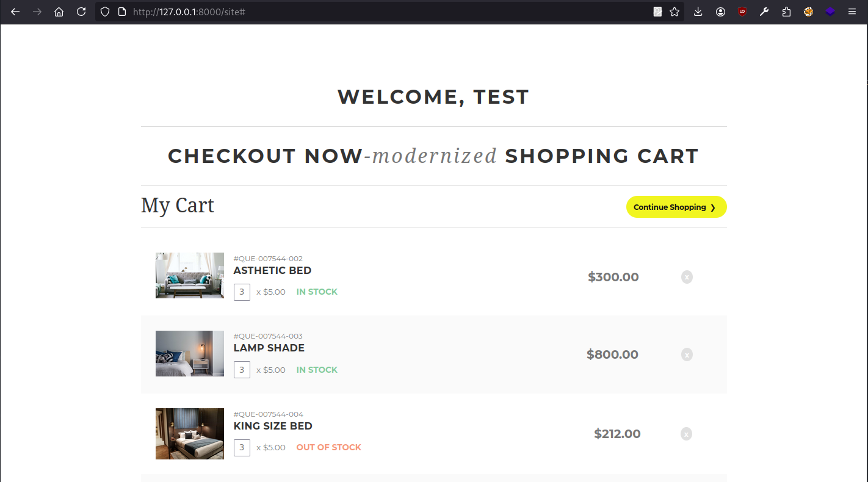Open the uBlock Origin extension popup

pyautogui.click(x=742, y=12)
